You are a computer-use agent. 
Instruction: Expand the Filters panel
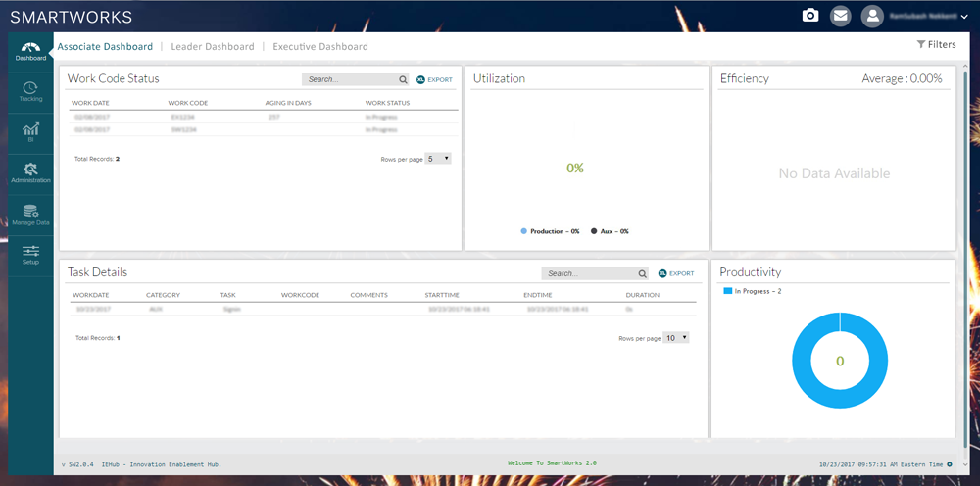pos(936,45)
